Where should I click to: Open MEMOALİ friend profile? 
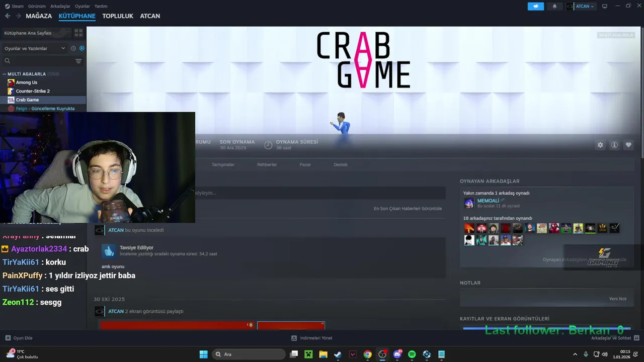pos(488,201)
